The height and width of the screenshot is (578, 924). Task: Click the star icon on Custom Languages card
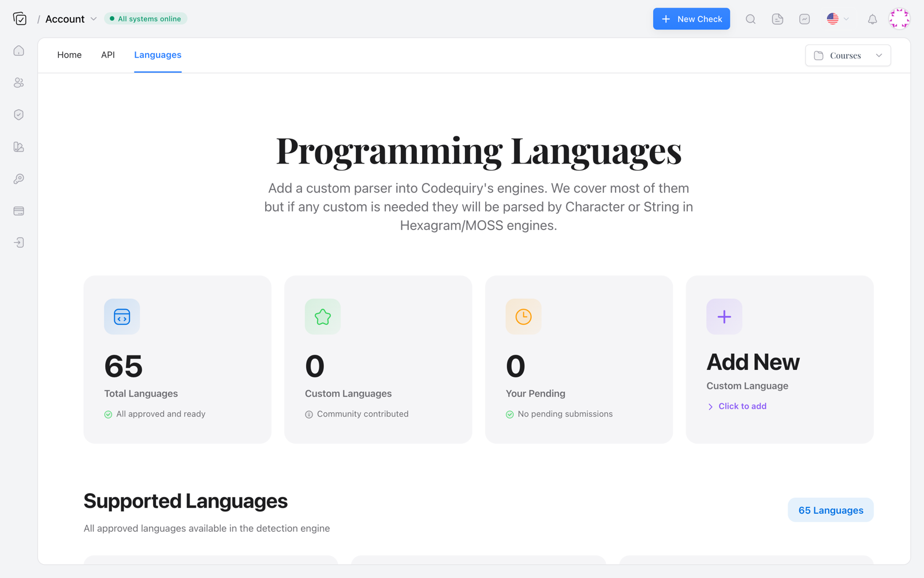click(x=323, y=317)
